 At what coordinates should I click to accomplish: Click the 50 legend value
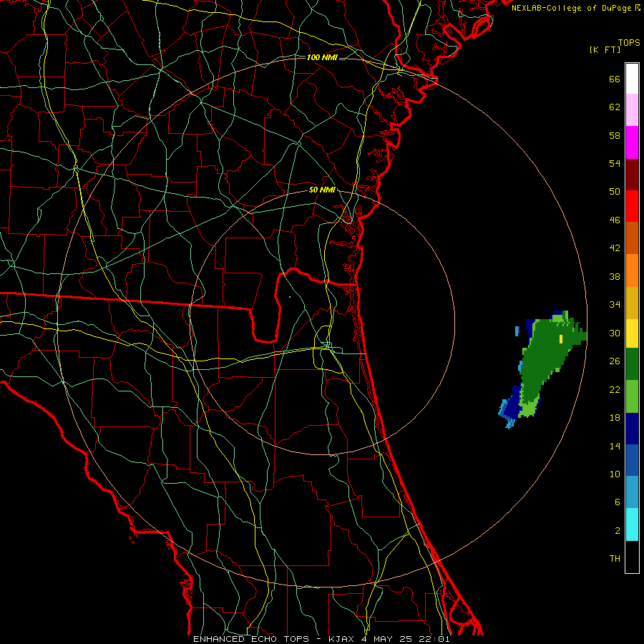tap(615, 192)
